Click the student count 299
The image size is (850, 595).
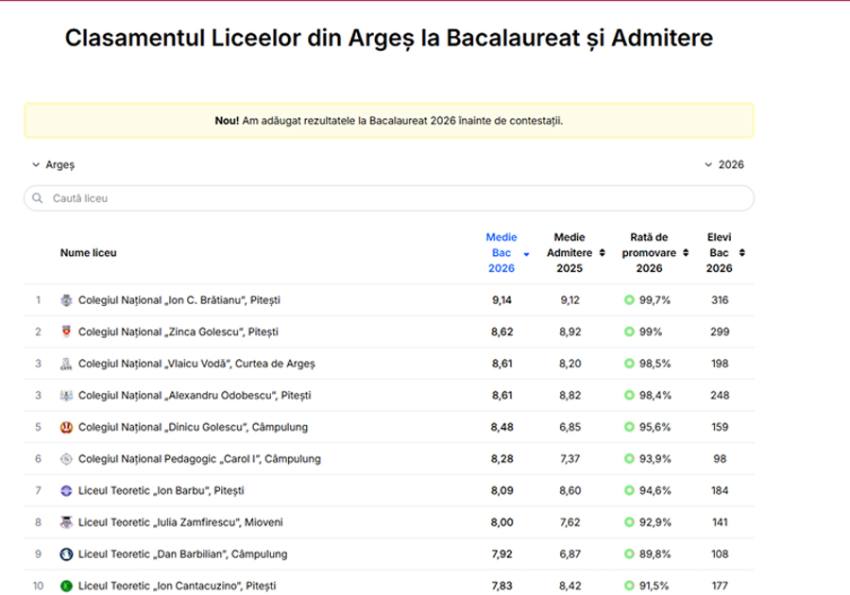(720, 332)
